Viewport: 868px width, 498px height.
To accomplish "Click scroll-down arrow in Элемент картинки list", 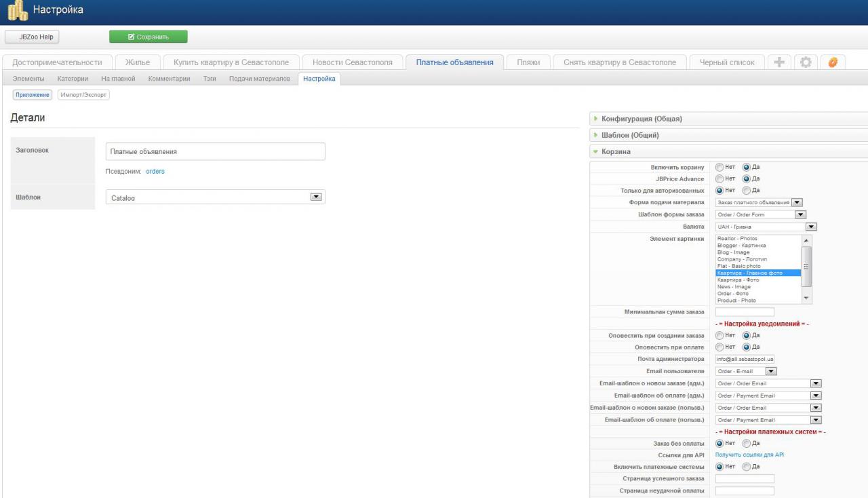I will click(806, 298).
